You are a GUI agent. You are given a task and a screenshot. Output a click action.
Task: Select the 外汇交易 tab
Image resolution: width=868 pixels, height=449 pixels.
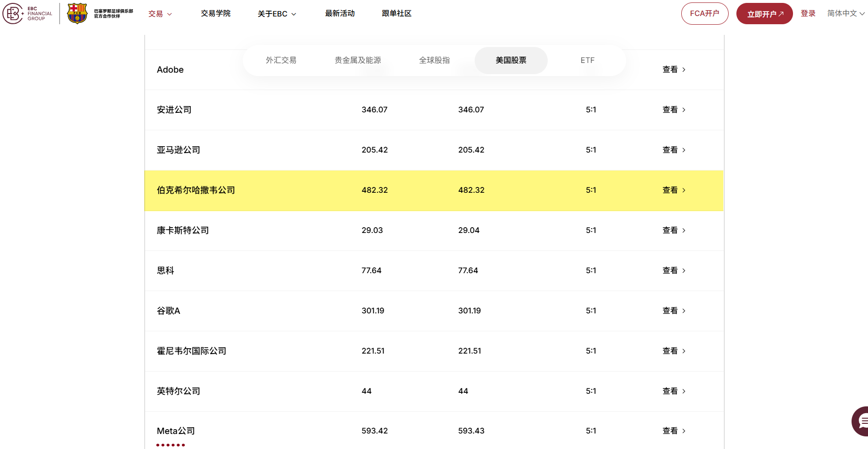pyautogui.click(x=281, y=60)
